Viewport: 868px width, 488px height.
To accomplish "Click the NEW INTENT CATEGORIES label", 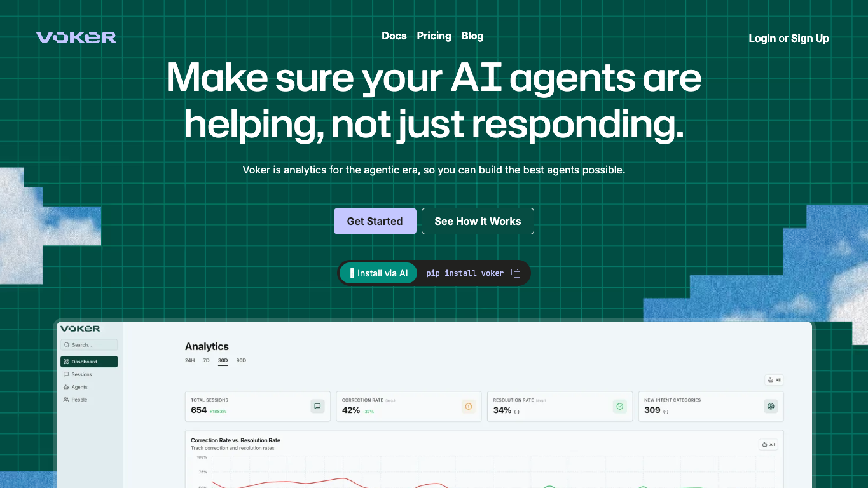I will (x=673, y=400).
